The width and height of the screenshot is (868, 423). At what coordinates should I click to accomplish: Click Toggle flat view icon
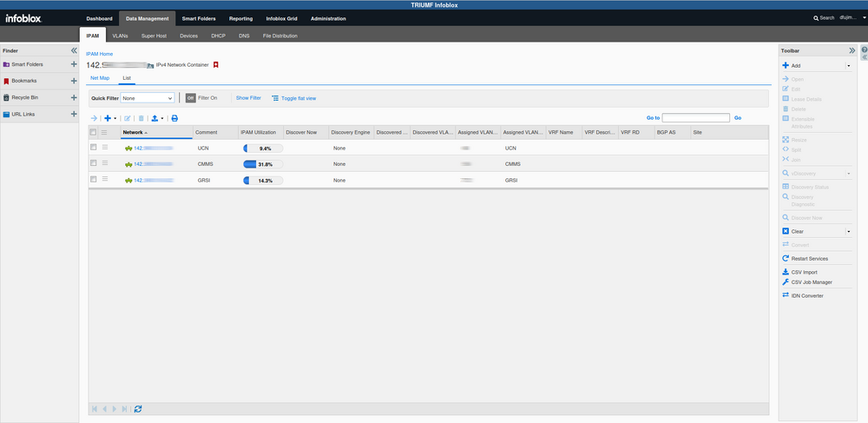point(276,98)
